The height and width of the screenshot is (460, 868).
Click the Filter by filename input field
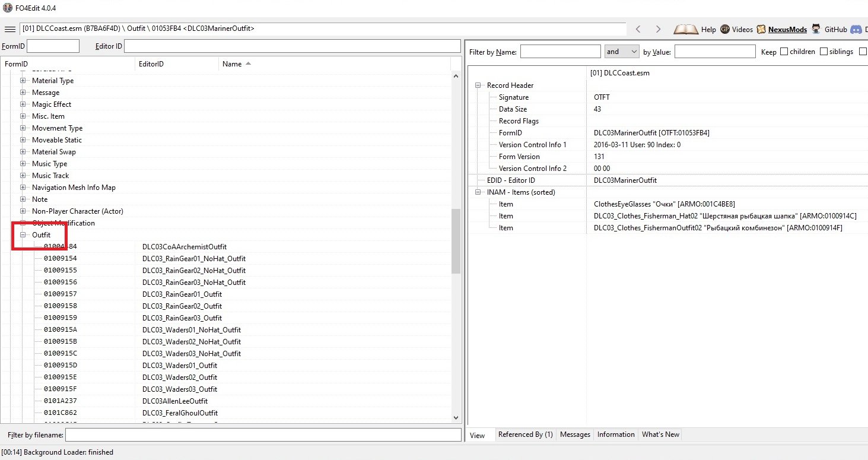click(x=263, y=435)
